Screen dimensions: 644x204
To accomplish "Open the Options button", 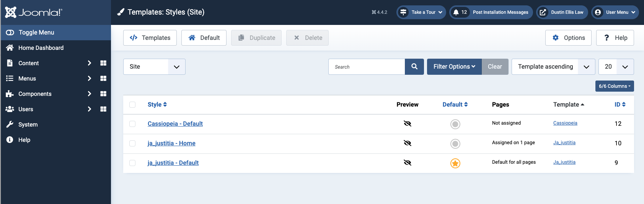I will click(568, 38).
